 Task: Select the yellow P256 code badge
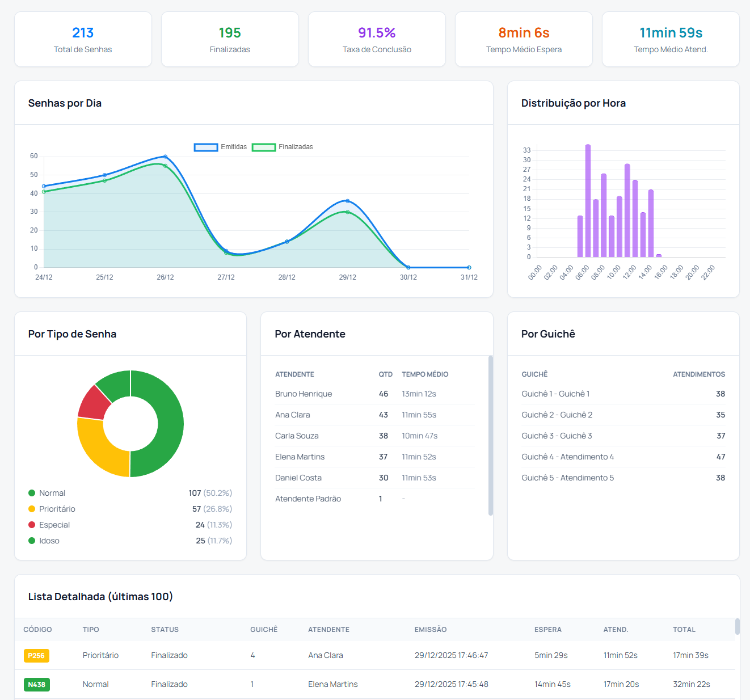coord(36,655)
